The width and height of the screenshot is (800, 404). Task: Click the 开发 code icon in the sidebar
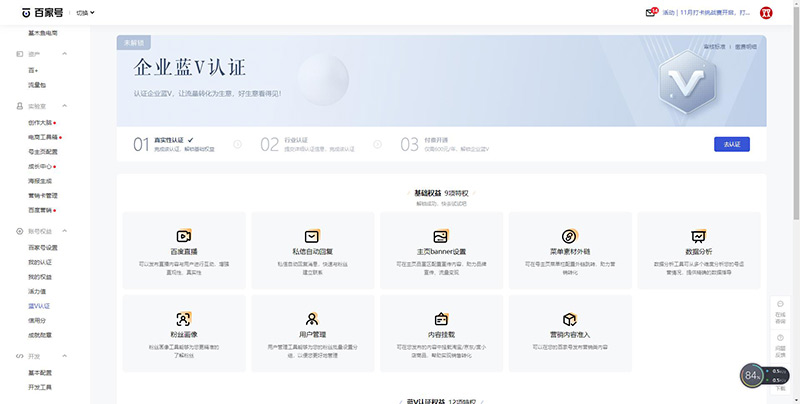[x=20, y=356]
